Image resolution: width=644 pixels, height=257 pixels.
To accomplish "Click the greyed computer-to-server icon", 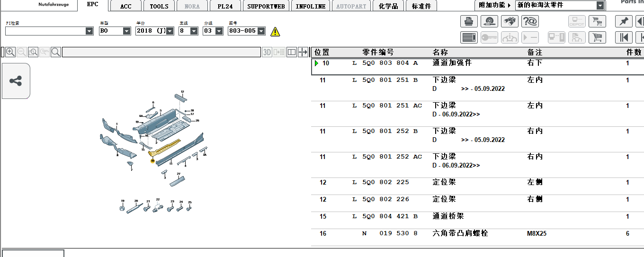I will (x=556, y=37).
